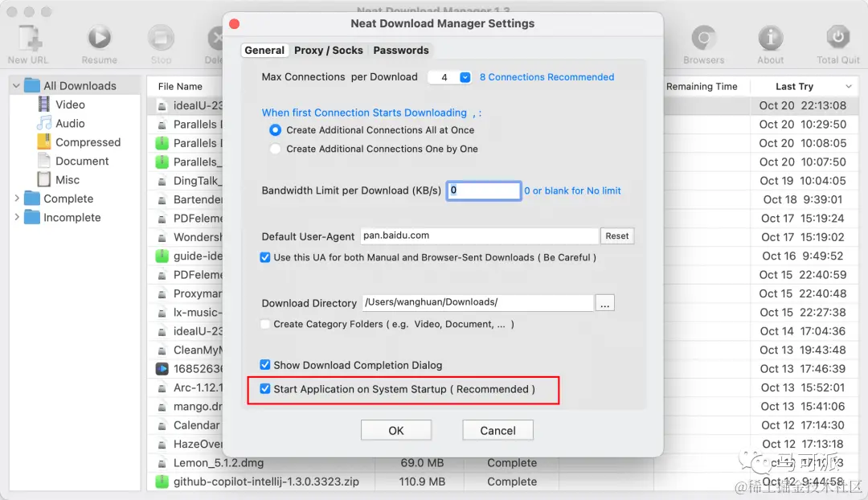
Task: Collapse the All Downloads tree node
Action: coord(16,86)
